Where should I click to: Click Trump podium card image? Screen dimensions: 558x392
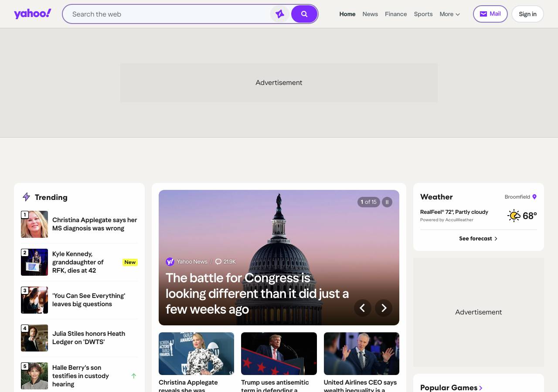click(279, 354)
